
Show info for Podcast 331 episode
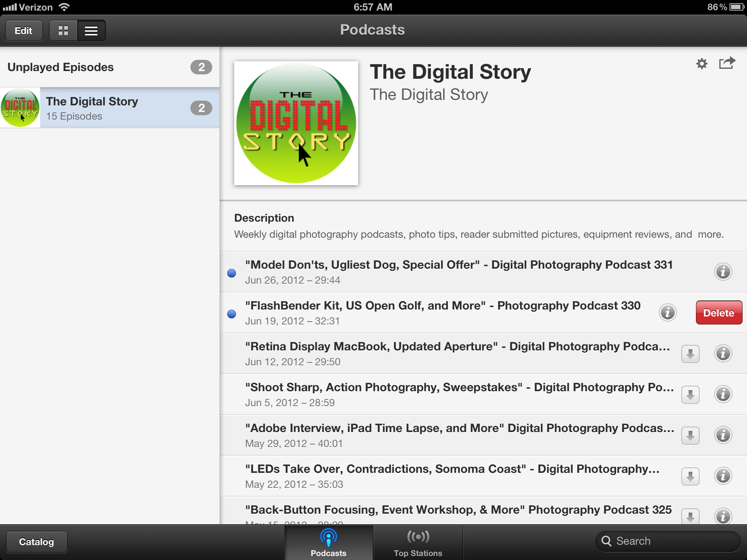click(723, 272)
